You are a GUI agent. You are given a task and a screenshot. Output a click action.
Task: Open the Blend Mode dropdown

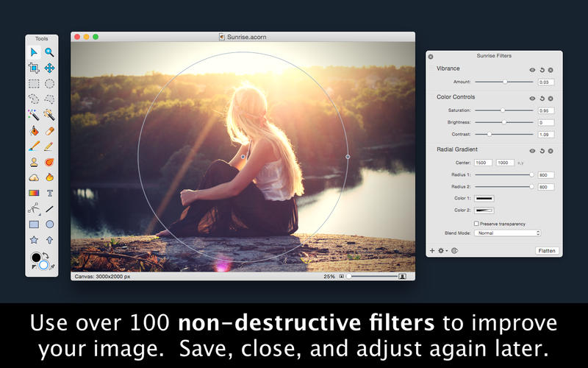pyautogui.click(x=507, y=233)
